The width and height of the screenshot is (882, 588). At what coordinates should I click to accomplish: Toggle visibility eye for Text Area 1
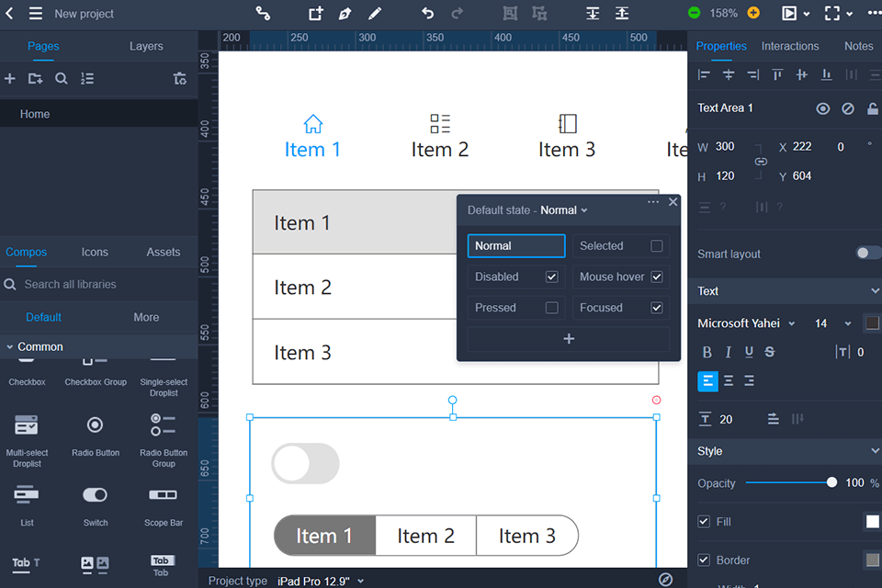(x=822, y=108)
